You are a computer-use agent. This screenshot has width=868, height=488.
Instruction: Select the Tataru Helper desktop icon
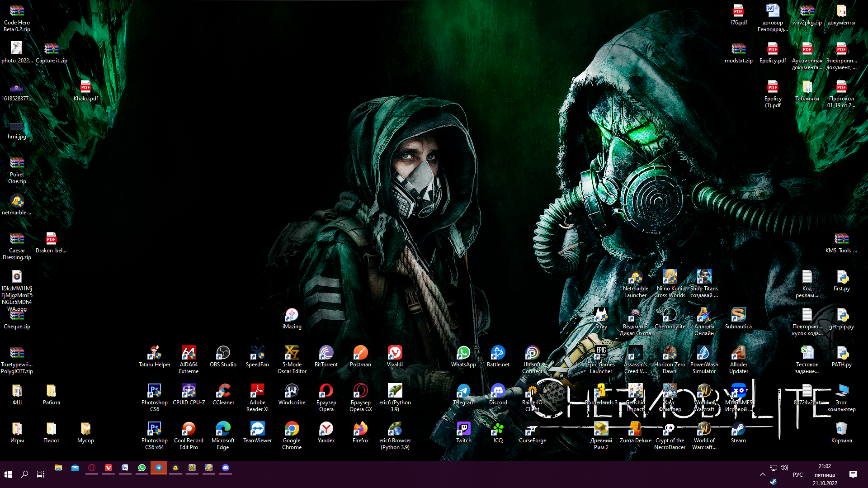point(155,356)
